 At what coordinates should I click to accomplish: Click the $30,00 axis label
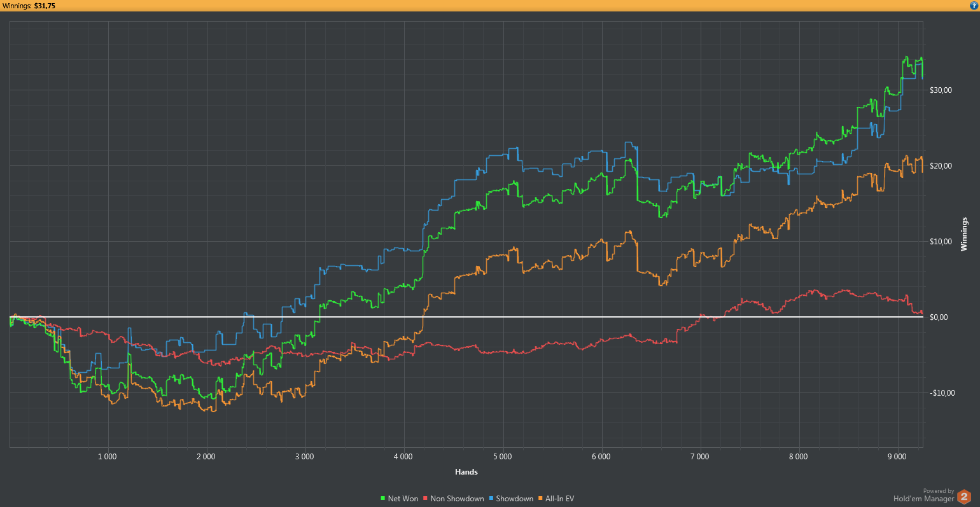[941, 90]
